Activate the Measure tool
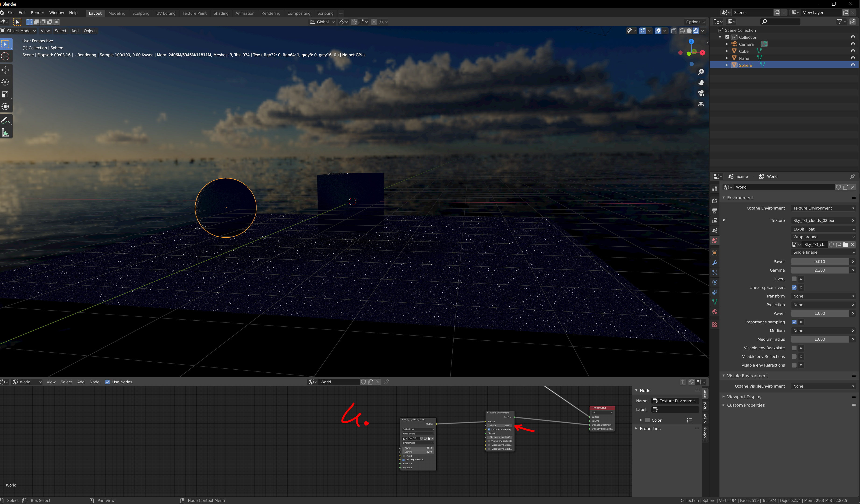This screenshot has width=860, height=504. [x=5, y=133]
